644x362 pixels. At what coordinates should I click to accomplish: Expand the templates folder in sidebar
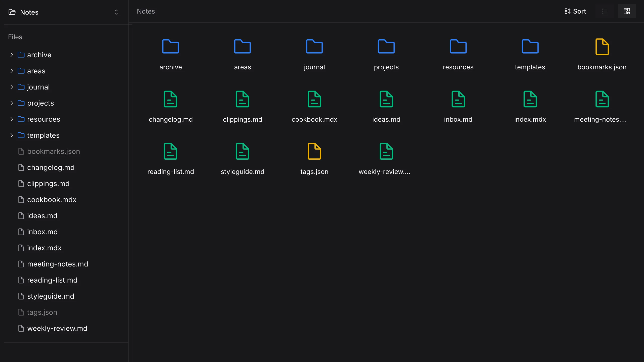coord(12,135)
